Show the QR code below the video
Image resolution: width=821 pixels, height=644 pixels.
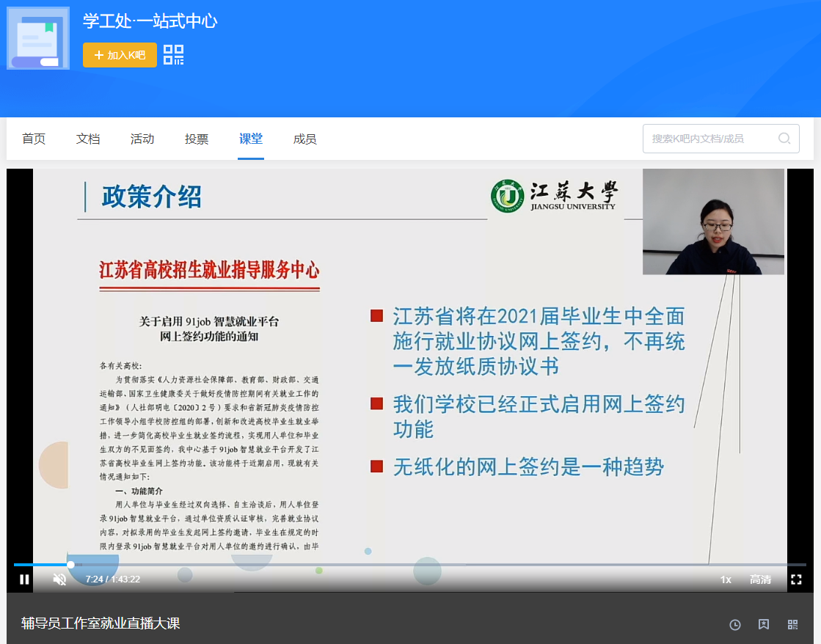point(792,624)
